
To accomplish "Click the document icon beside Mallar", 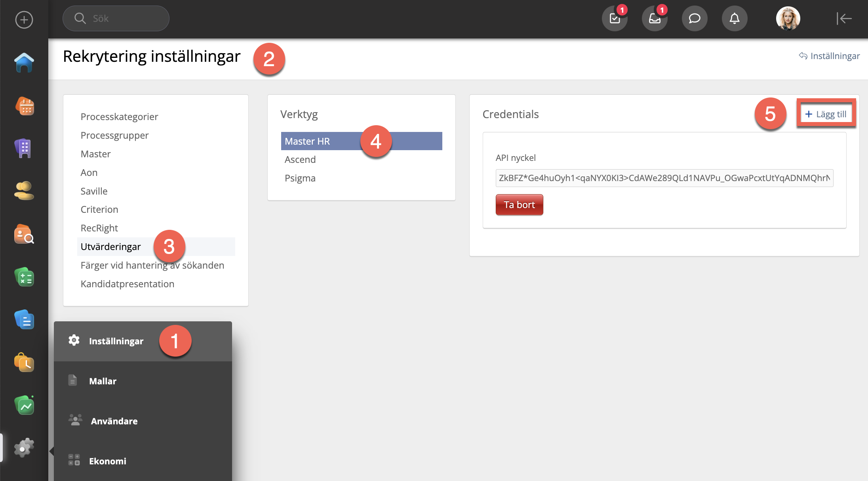I will 72,380.
